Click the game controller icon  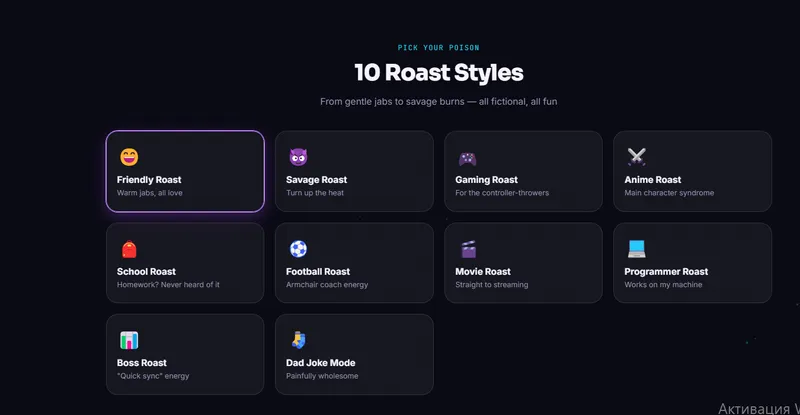pyautogui.click(x=467, y=158)
